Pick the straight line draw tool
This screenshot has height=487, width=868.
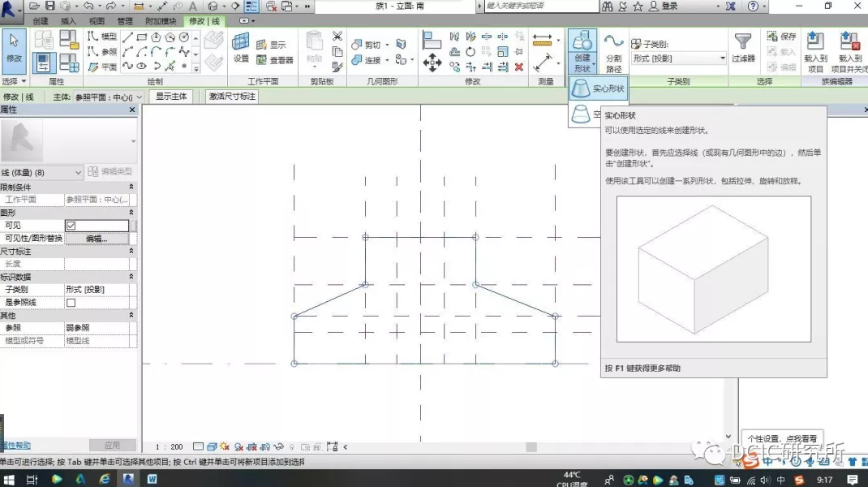pos(128,37)
